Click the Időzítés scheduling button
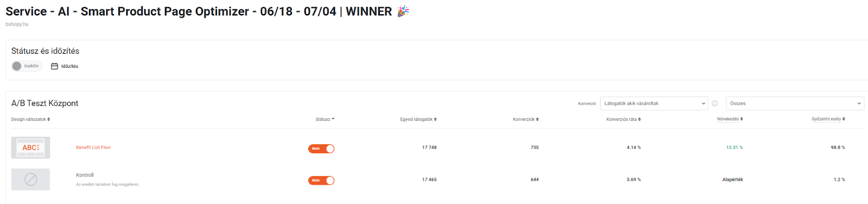The image size is (868, 204). (65, 66)
